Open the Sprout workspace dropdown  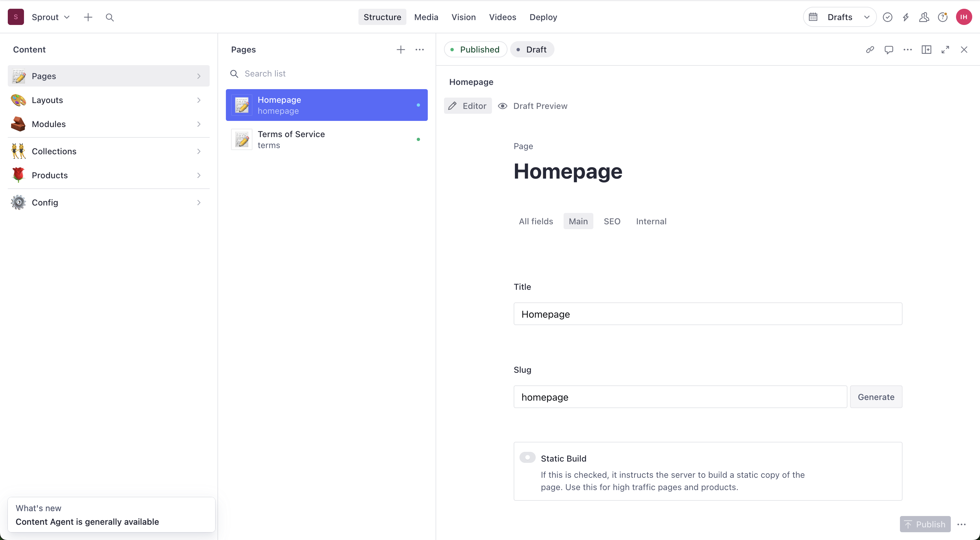(x=51, y=17)
